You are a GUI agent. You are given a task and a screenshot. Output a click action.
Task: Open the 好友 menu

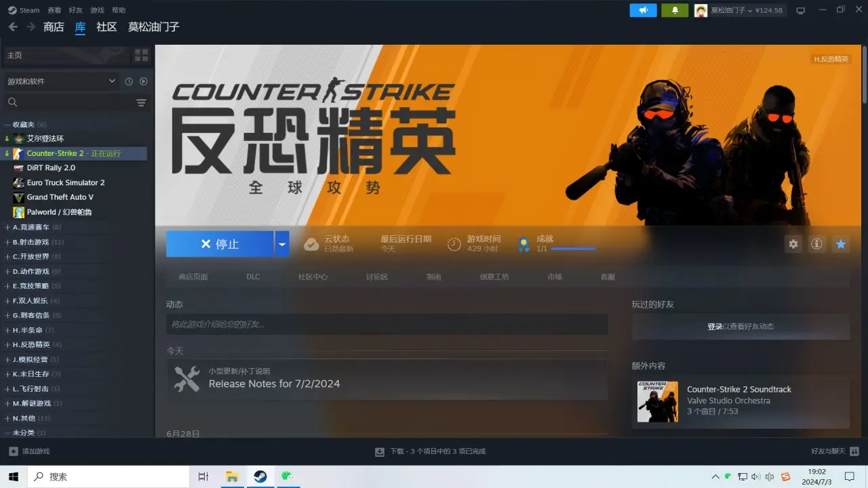(75, 10)
